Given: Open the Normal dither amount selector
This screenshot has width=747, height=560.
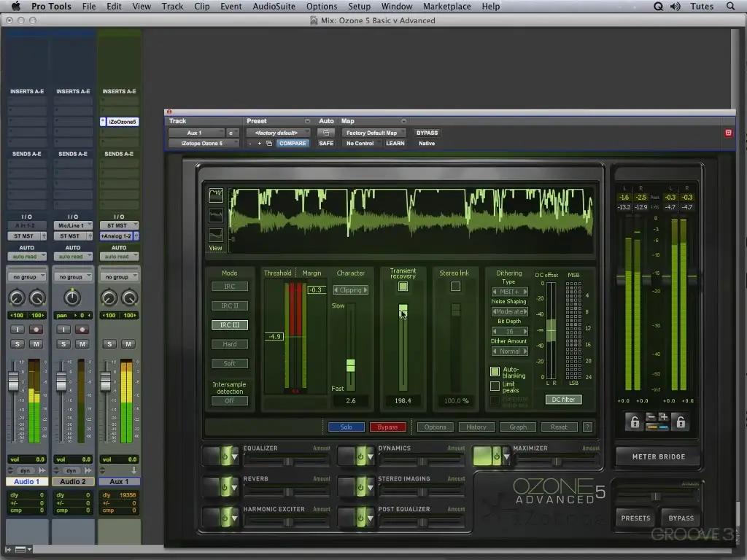Looking at the screenshot, I should click(x=510, y=351).
